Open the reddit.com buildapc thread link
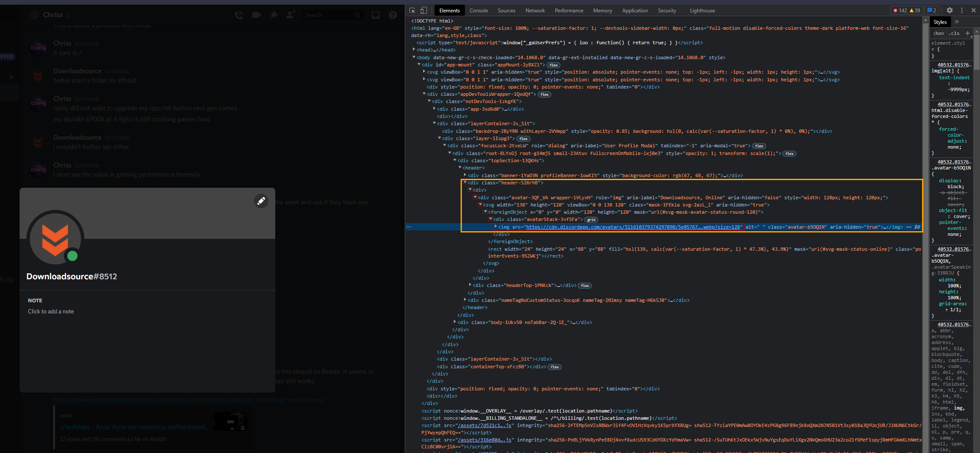The image size is (980, 453). pyautogui.click(x=190, y=400)
